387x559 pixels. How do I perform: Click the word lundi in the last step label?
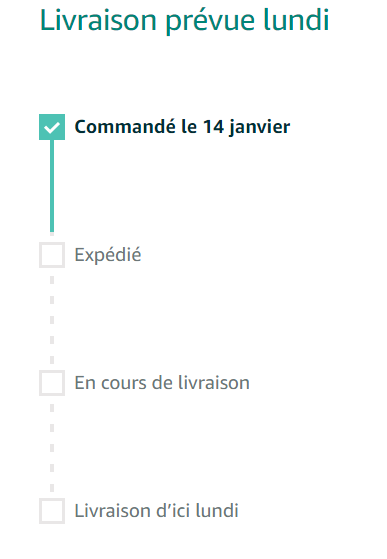tap(217, 511)
